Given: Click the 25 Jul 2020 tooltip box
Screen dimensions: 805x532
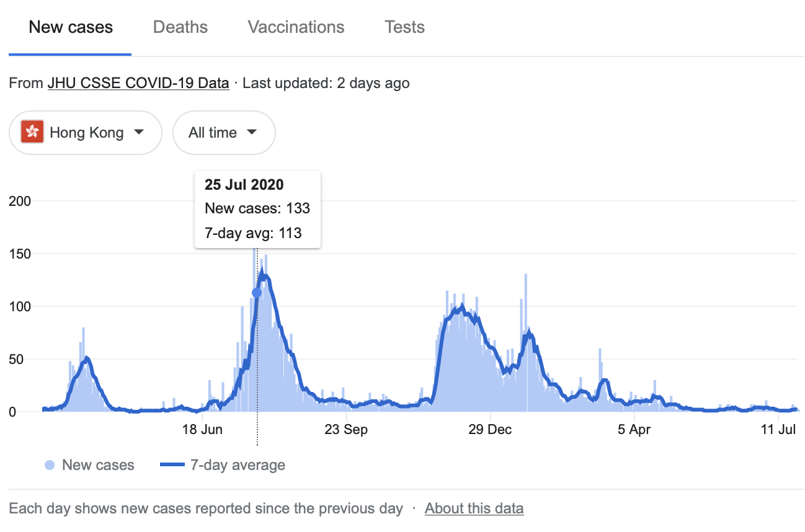Looking at the screenshot, I should [x=257, y=209].
